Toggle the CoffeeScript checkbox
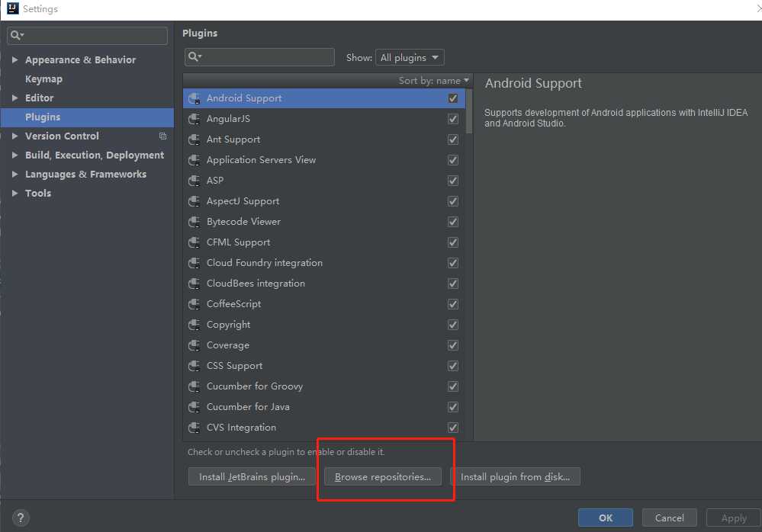 pyautogui.click(x=453, y=304)
